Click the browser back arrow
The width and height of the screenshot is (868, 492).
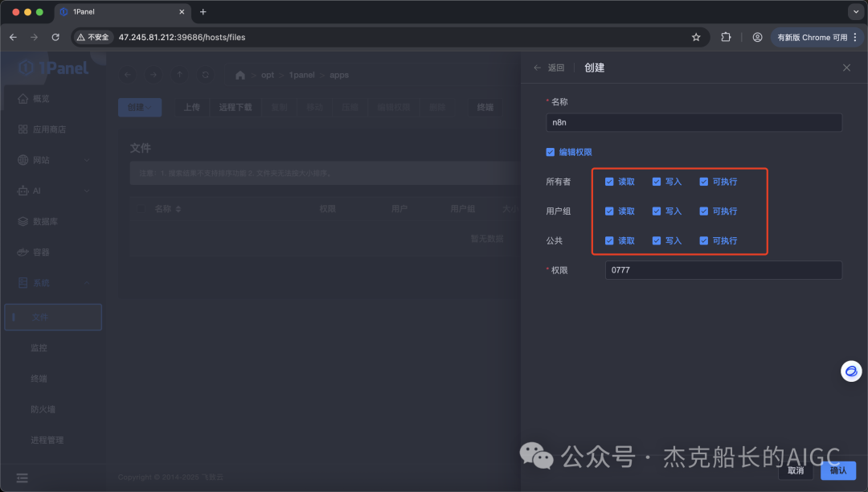(14, 37)
